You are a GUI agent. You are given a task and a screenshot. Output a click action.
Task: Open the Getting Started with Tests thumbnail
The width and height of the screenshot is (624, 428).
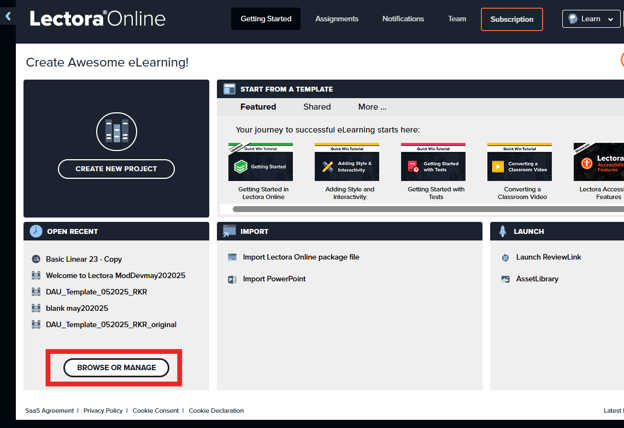tap(433, 162)
